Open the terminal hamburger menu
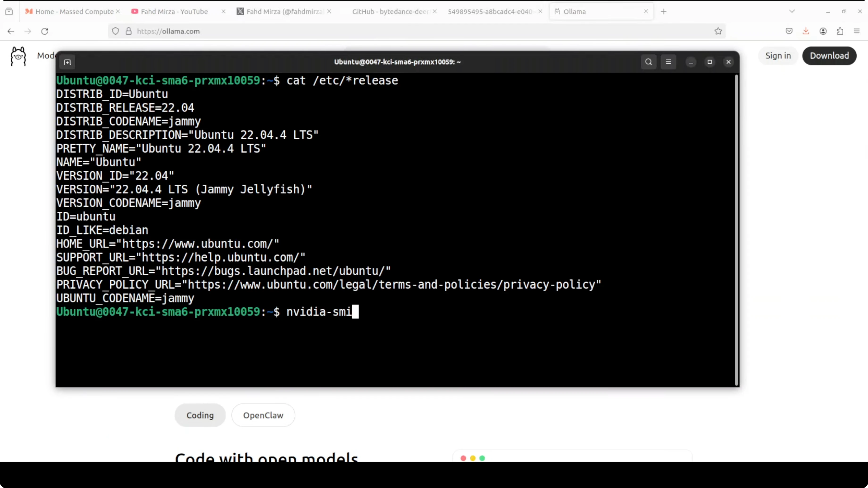 click(x=668, y=62)
